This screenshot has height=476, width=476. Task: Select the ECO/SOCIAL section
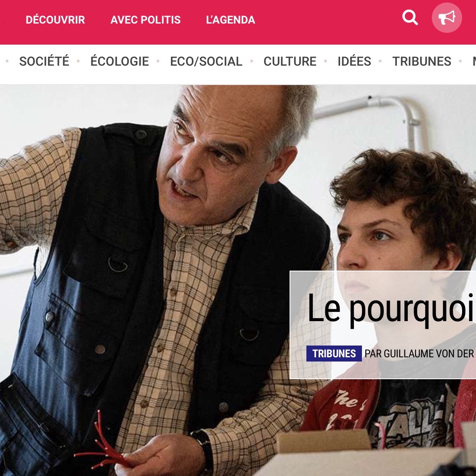click(206, 61)
